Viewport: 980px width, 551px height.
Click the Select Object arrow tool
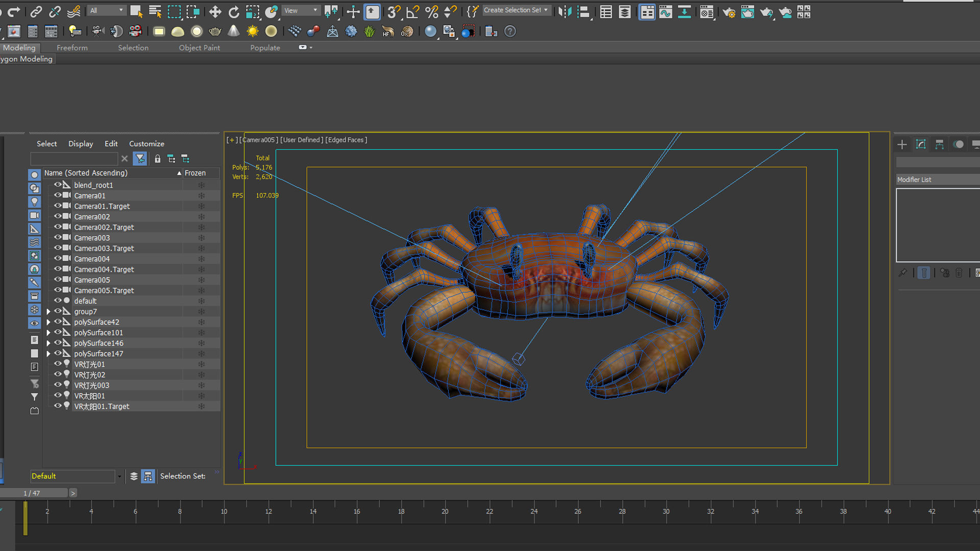click(136, 12)
